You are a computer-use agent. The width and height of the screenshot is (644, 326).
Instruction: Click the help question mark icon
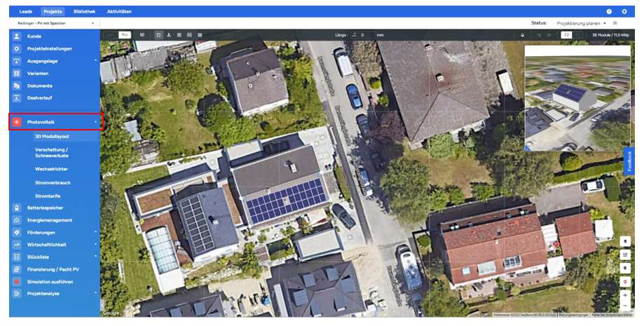[x=609, y=11]
